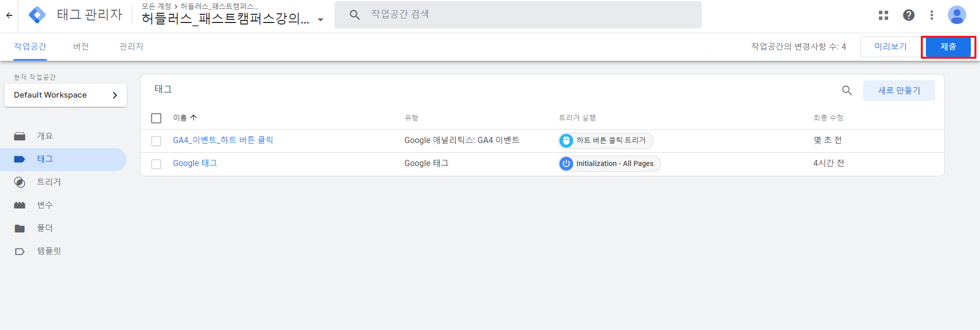Click the 몇 초 전 last modified cell
The height and width of the screenshot is (330, 980).
coord(827,140)
